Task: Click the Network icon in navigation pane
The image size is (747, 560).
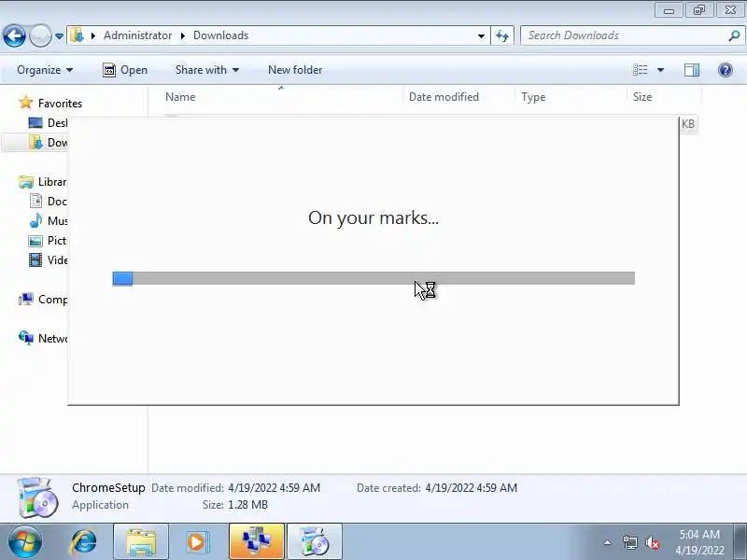Action: (26, 338)
